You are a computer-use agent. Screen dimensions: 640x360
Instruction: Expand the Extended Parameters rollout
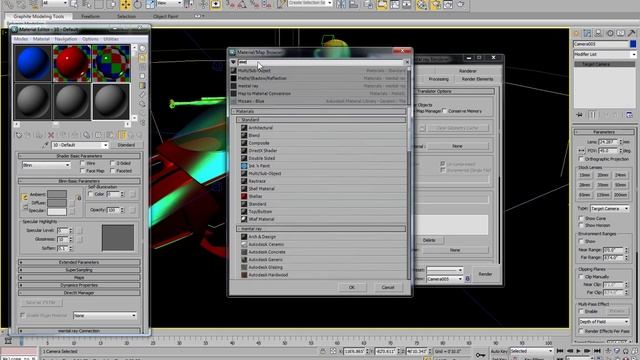[x=79, y=262]
